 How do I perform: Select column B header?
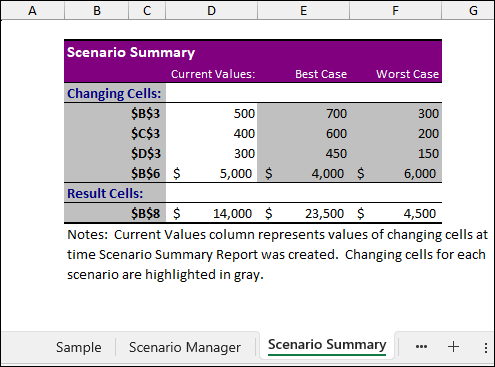[97, 10]
